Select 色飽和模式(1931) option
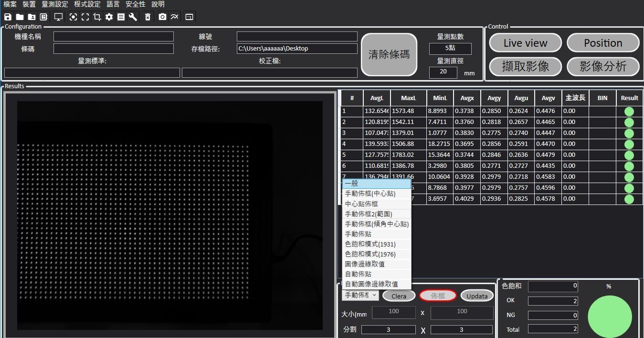Screen dimensions: 644x338 pos(376,244)
